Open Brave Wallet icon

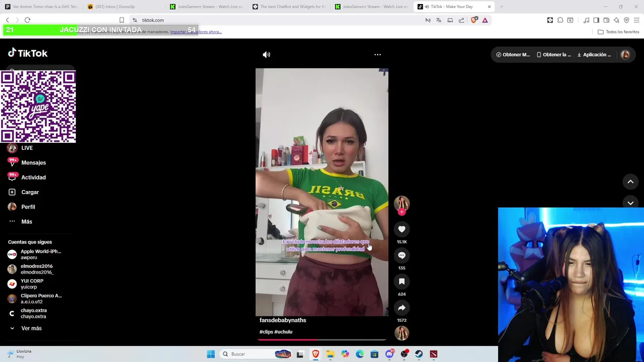tap(606, 20)
